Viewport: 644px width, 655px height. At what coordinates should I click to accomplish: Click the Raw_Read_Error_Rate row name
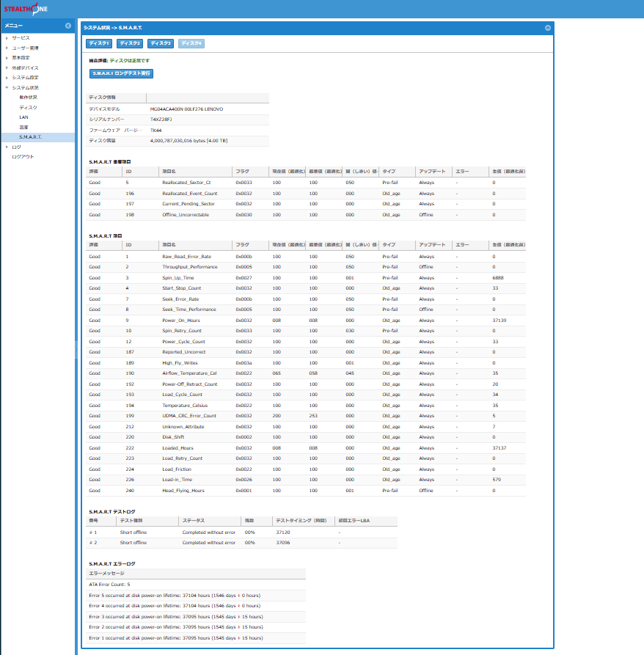coord(187,257)
